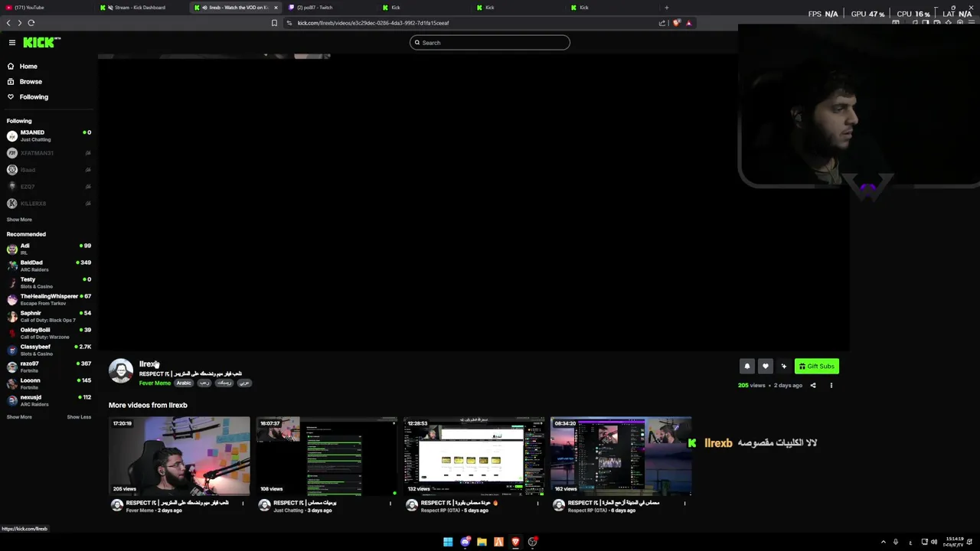This screenshot has height=551, width=980.
Task: Open a new browser tab
Action: coord(666,8)
